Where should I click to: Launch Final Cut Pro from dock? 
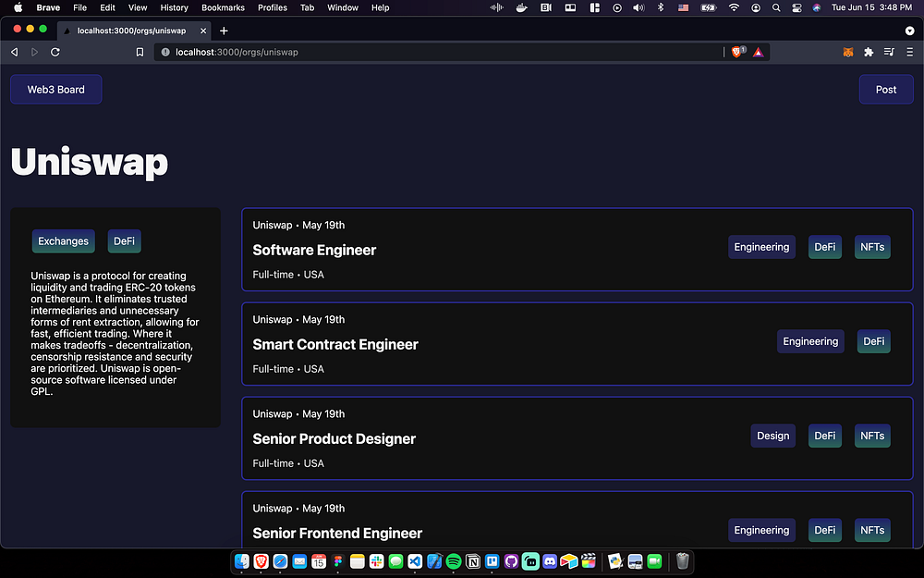[x=589, y=561]
